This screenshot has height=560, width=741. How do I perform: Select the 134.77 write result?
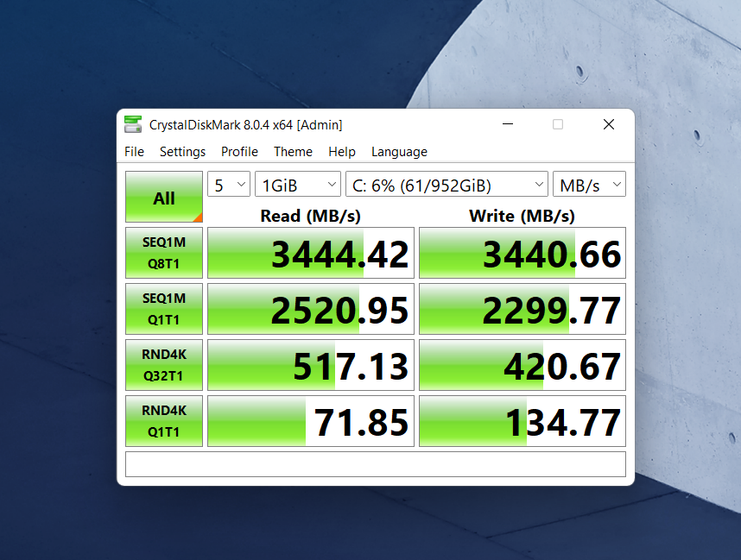point(522,421)
